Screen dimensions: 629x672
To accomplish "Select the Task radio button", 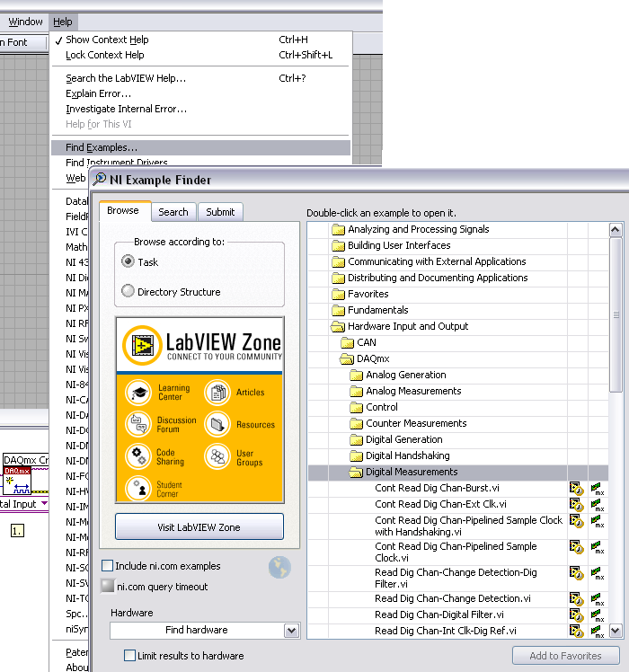I will [x=127, y=261].
